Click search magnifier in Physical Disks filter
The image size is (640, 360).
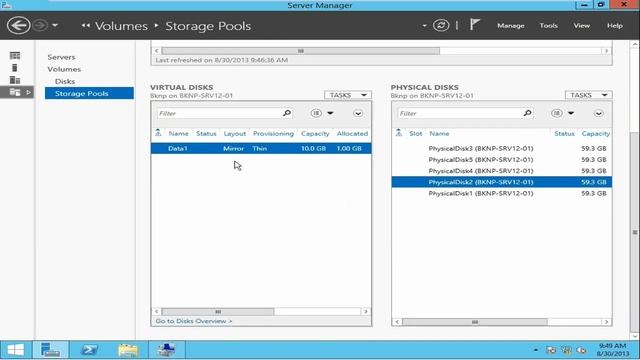pyautogui.click(x=527, y=113)
